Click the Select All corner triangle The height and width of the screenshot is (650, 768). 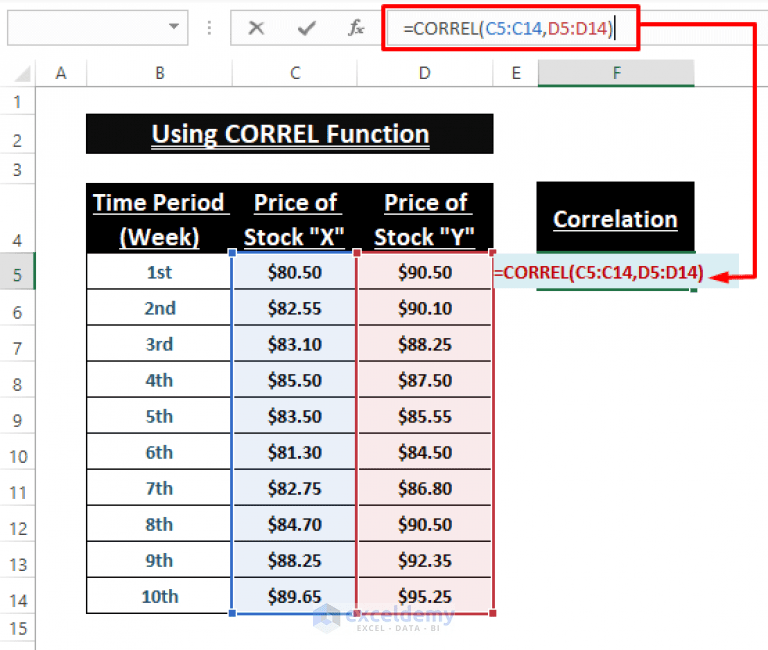[22, 74]
